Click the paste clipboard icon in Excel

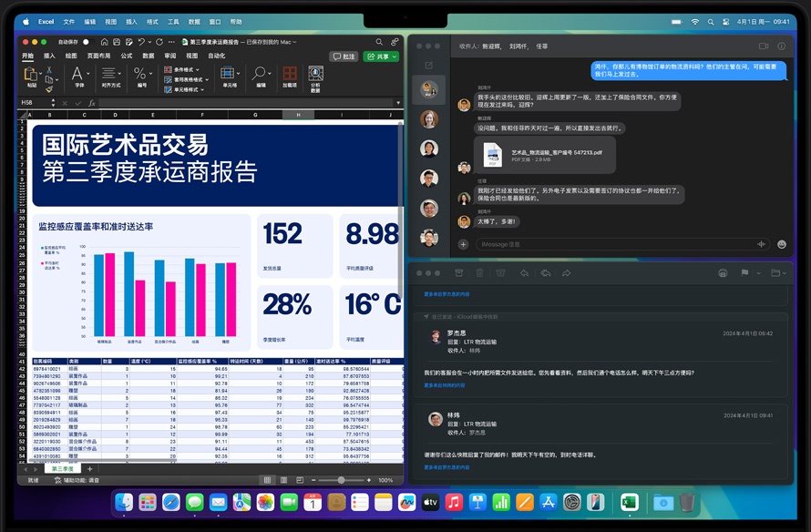pos(31,76)
